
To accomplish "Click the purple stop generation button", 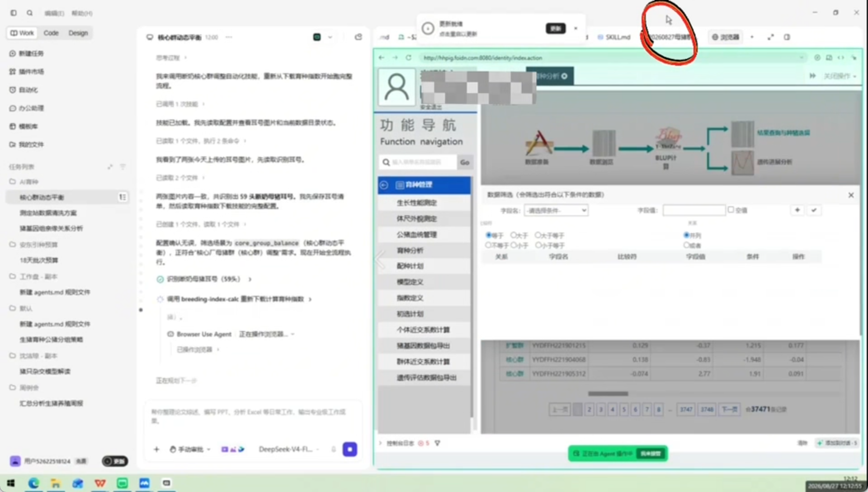I will pos(350,449).
